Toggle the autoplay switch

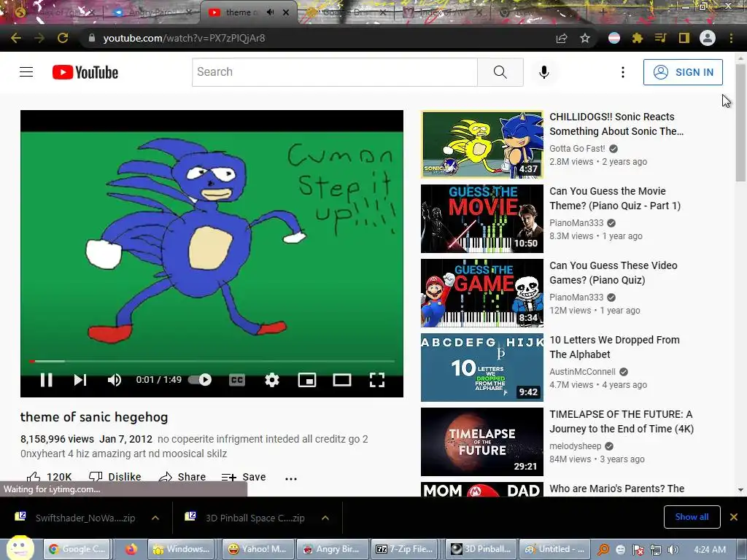tap(200, 379)
